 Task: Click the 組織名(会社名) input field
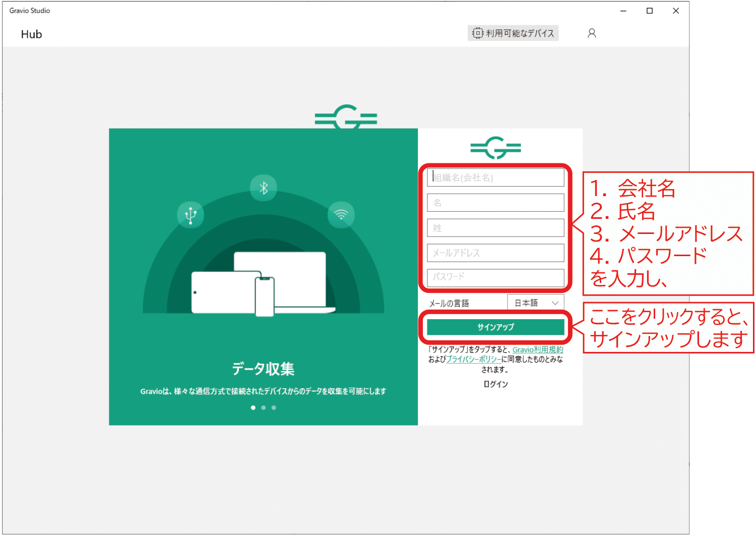pyautogui.click(x=495, y=177)
